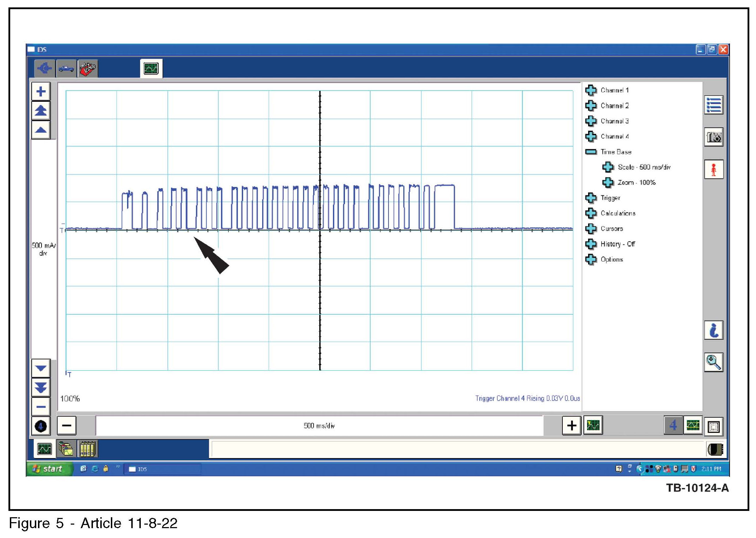Collapse the Time Base section
The image size is (756, 538).
[x=591, y=152]
